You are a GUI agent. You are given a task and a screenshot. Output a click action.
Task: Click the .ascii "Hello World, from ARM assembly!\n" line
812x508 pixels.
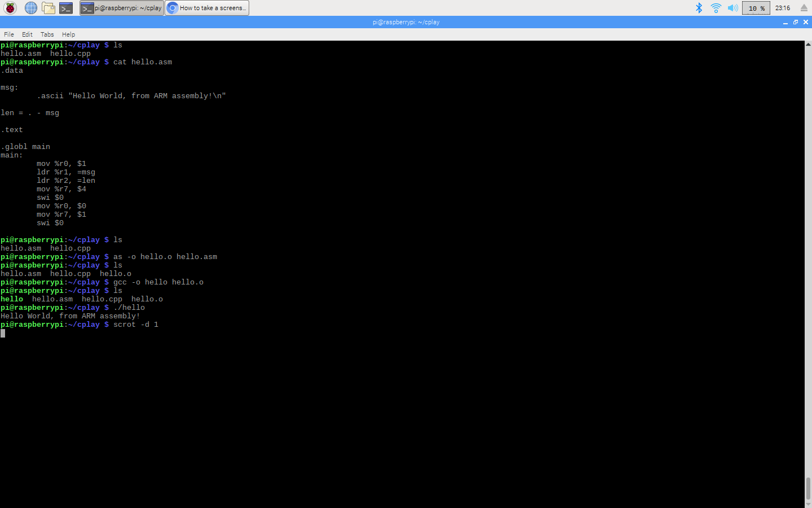click(131, 96)
